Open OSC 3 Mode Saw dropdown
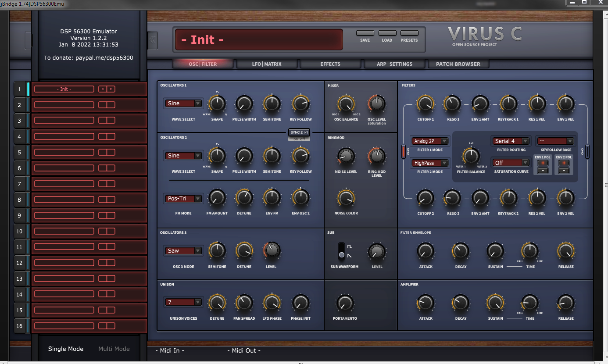Viewport: 608px width, 364px height. click(184, 251)
